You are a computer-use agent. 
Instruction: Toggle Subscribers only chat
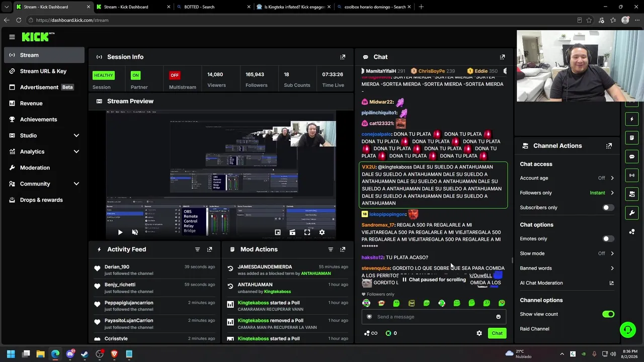pos(608,208)
